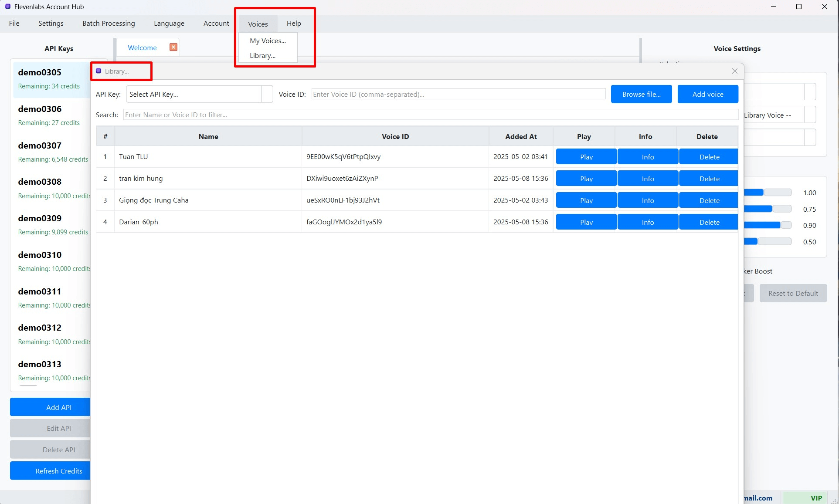Screen dimensions: 839x504
Task: Sort by the Added At column header
Action: (x=521, y=136)
